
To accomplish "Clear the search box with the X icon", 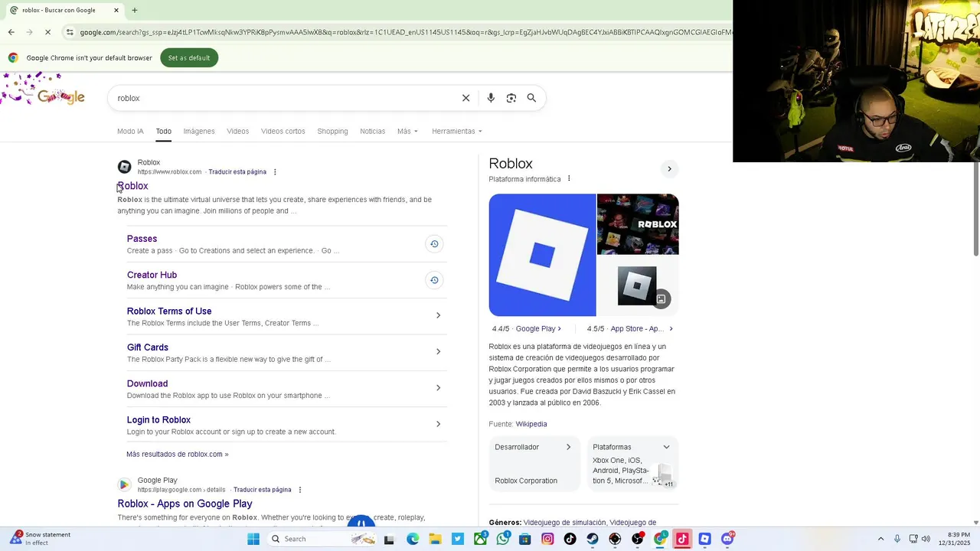I will tap(465, 98).
